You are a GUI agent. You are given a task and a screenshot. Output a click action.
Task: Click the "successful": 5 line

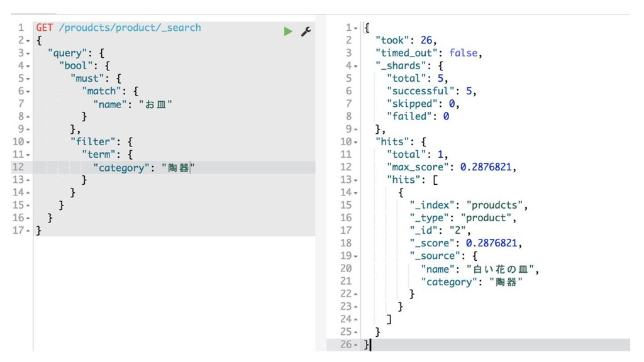coord(431,91)
